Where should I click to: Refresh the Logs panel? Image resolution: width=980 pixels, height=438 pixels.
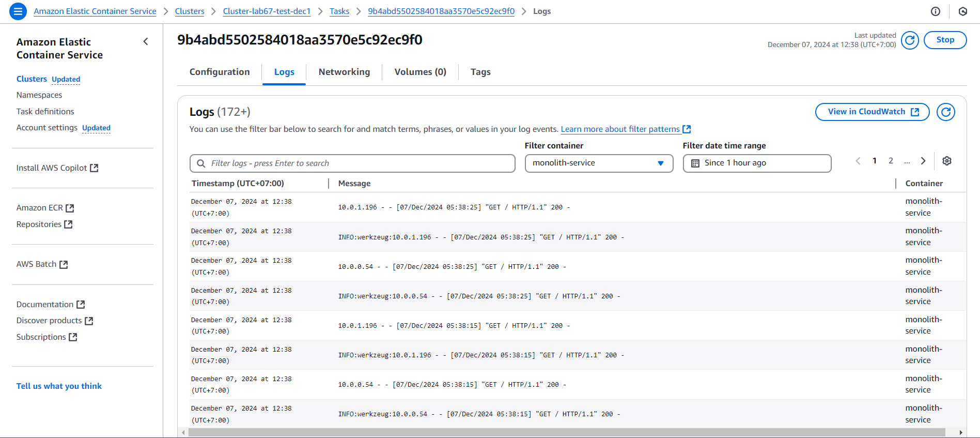[x=946, y=112]
